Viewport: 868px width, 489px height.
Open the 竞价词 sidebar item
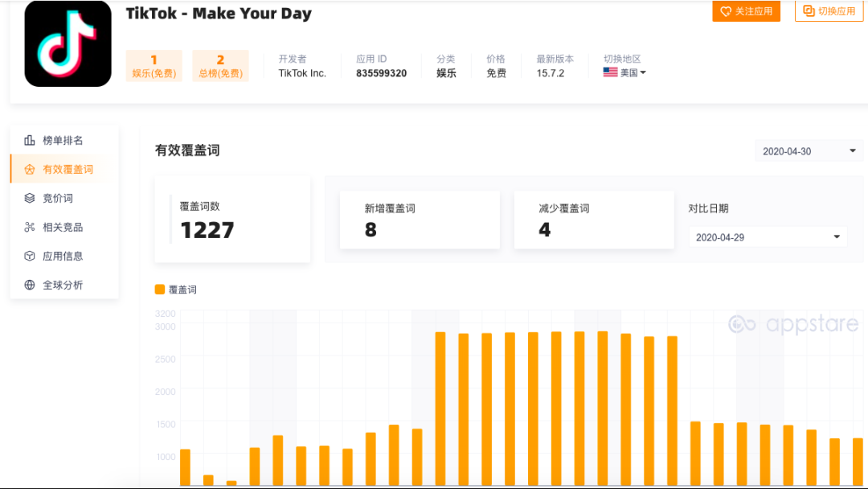(x=65, y=199)
